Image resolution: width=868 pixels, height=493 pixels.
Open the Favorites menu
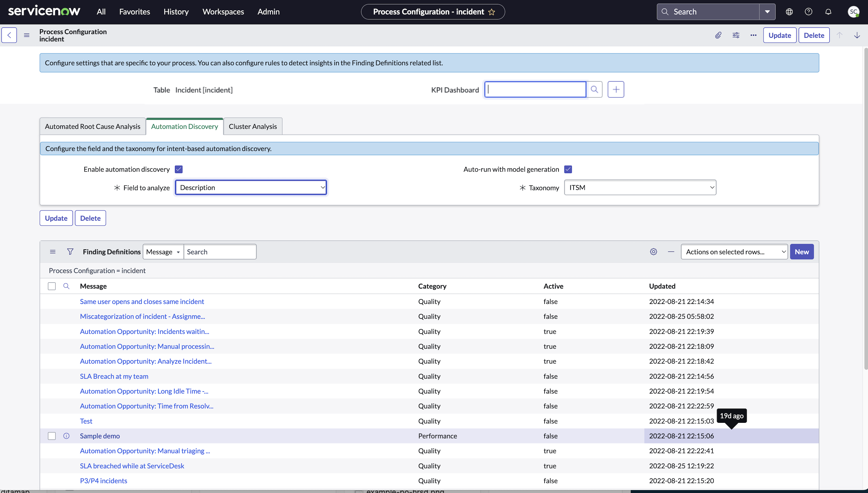click(x=135, y=12)
